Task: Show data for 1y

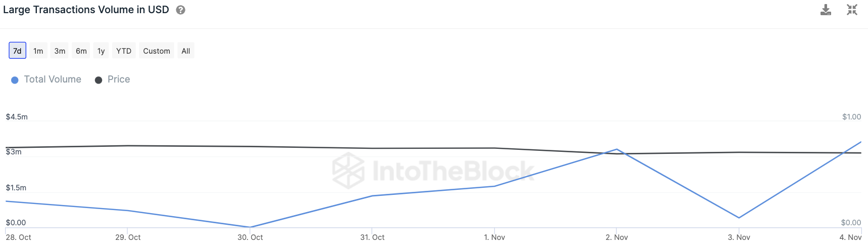Action: point(101,51)
